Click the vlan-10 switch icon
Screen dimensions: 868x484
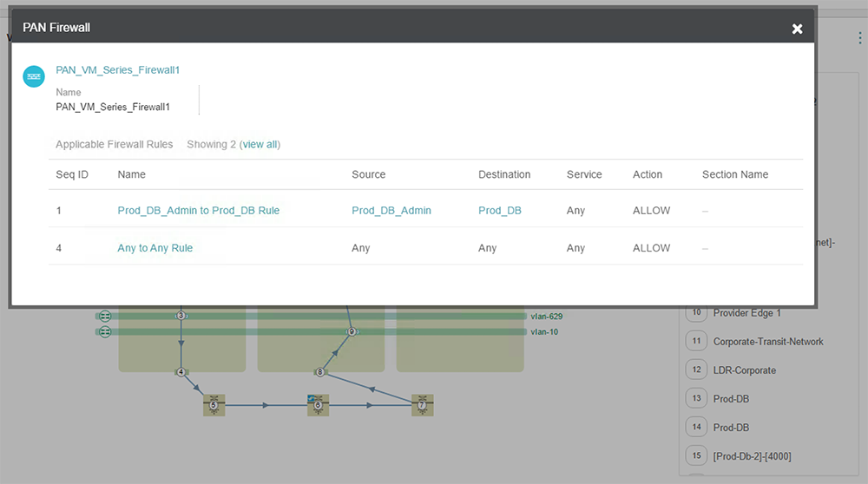pyautogui.click(x=105, y=331)
